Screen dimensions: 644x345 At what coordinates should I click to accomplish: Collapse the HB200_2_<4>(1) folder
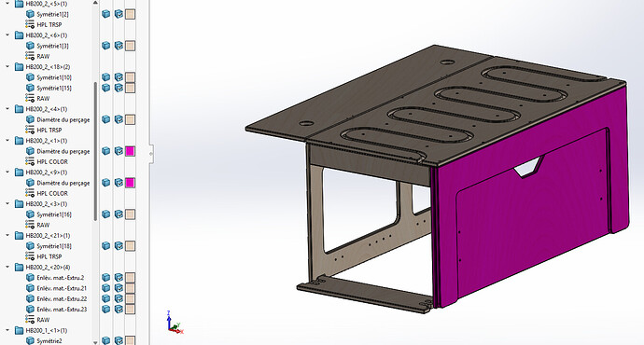click(7, 109)
